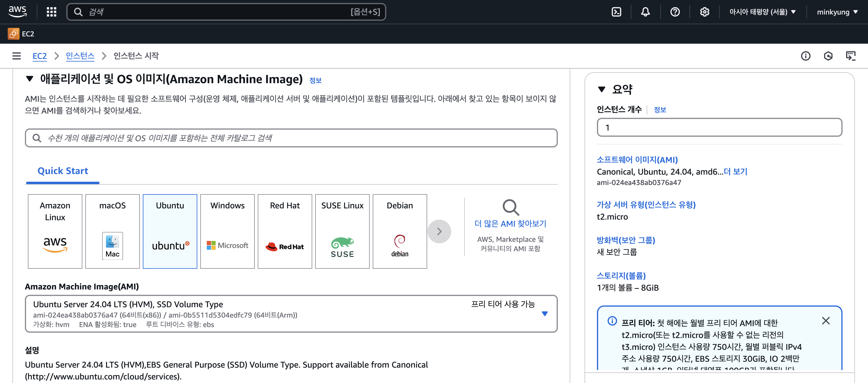
Task: Go to 인스턴스 breadcrumb link
Action: [x=80, y=56]
